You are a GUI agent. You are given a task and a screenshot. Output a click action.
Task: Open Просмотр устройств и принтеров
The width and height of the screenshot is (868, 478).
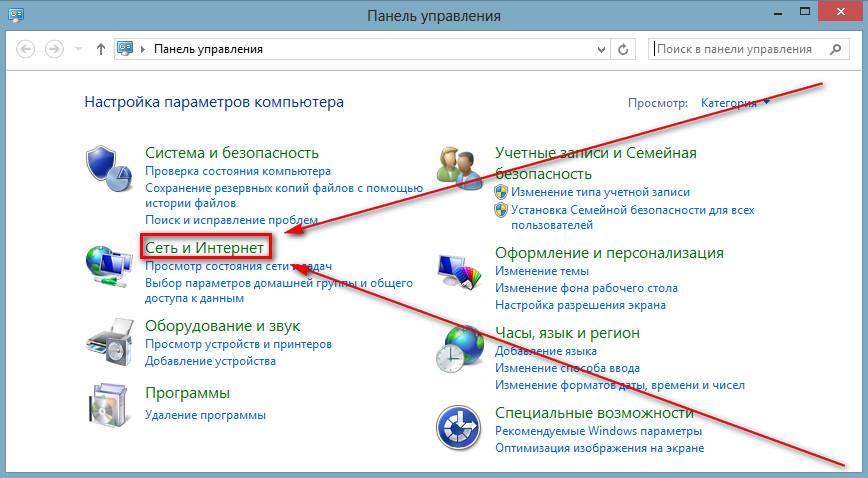[x=239, y=344]
